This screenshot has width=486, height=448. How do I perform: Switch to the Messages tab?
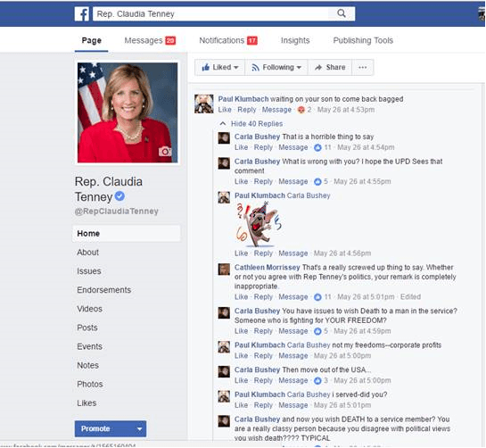coord(150,40)
